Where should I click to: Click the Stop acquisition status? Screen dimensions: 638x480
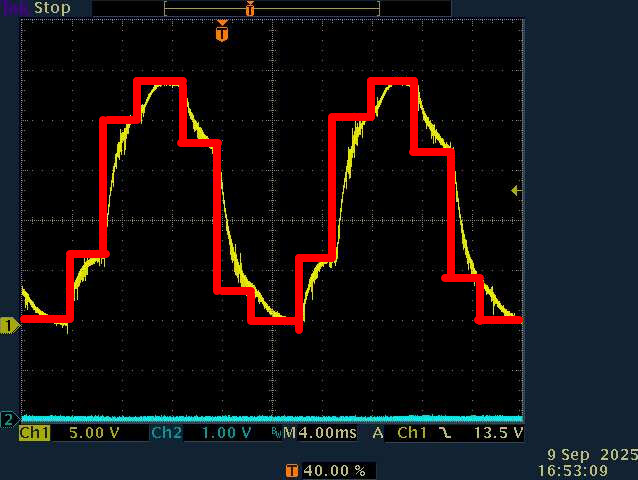52,8
